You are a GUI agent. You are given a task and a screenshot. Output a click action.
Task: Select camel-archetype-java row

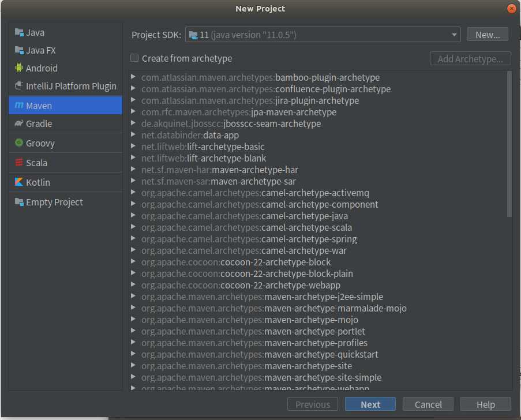pyautogui.click(x=318, y=216)
